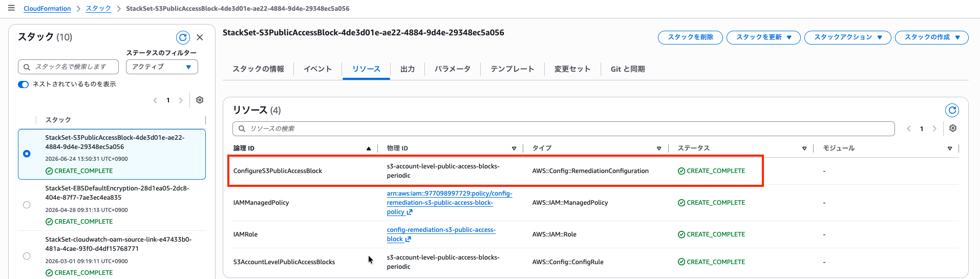Click AWS::Config::ConfigRule type cell
Viewport: 980px width, 279px height.
tap(568, 262)
